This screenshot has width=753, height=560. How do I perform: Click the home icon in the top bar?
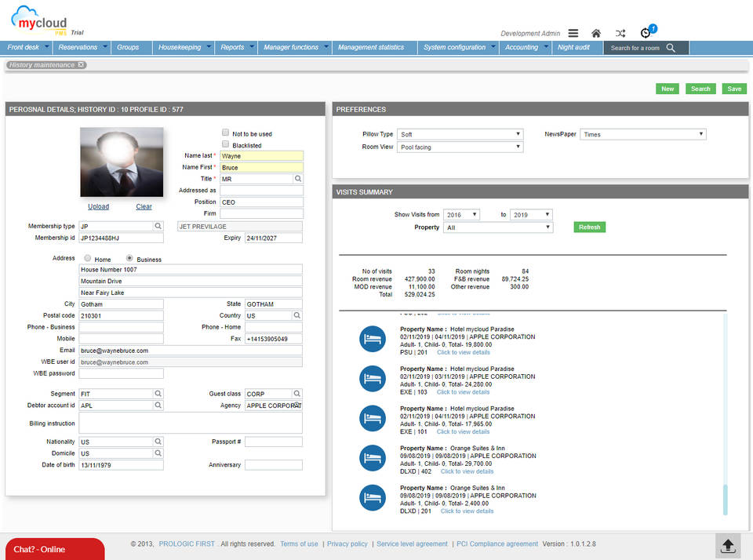point(596,33)
